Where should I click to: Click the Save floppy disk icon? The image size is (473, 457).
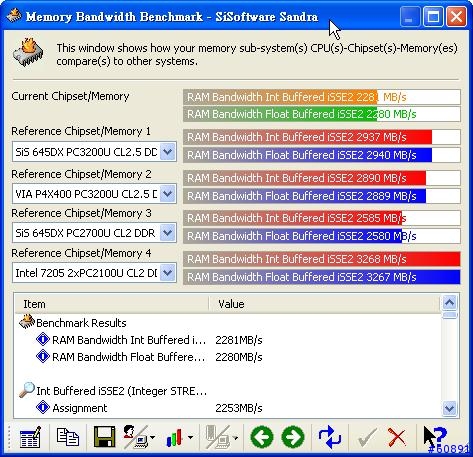tap(104, 437)
